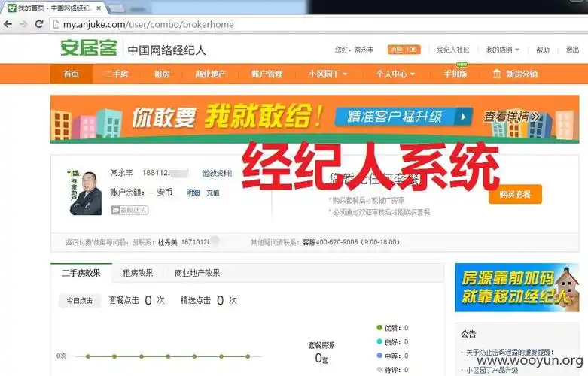Close the 我的首页 browser tab

[99, 8]
